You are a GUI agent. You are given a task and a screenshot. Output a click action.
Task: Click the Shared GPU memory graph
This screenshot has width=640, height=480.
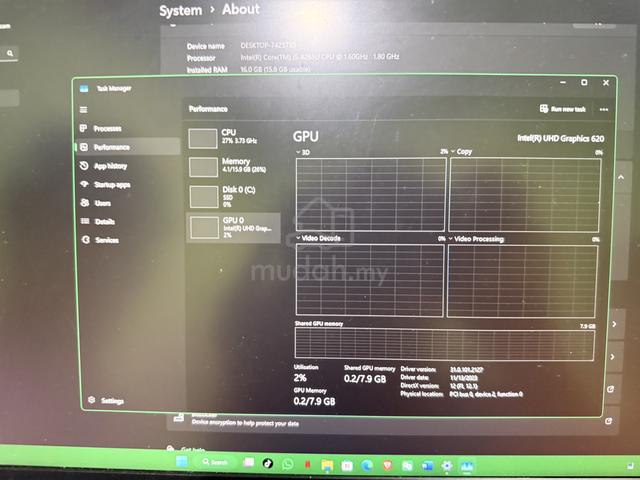444,344
